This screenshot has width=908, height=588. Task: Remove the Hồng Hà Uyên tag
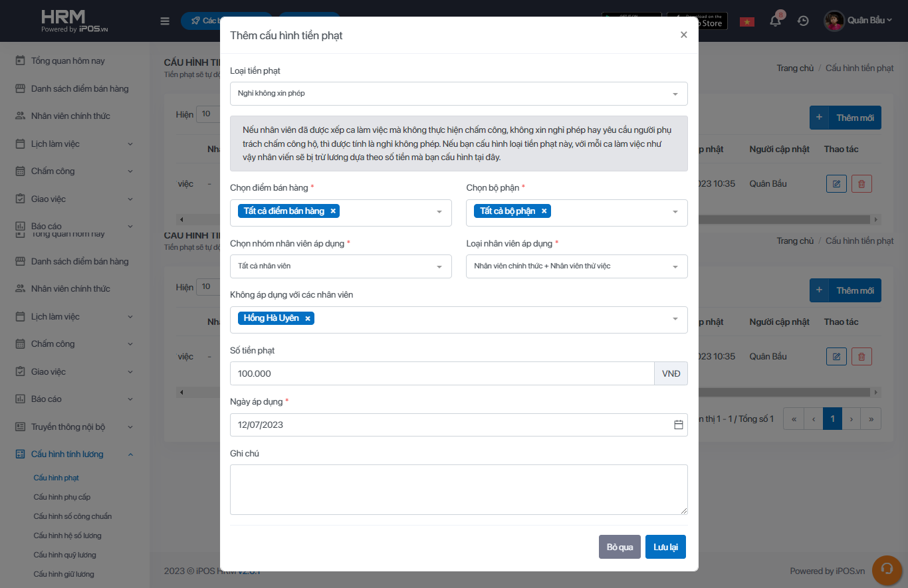[308, 319]
